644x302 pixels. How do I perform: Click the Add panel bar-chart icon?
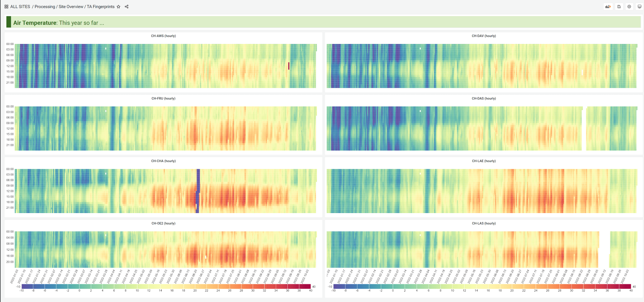click(x=608, y=7)
